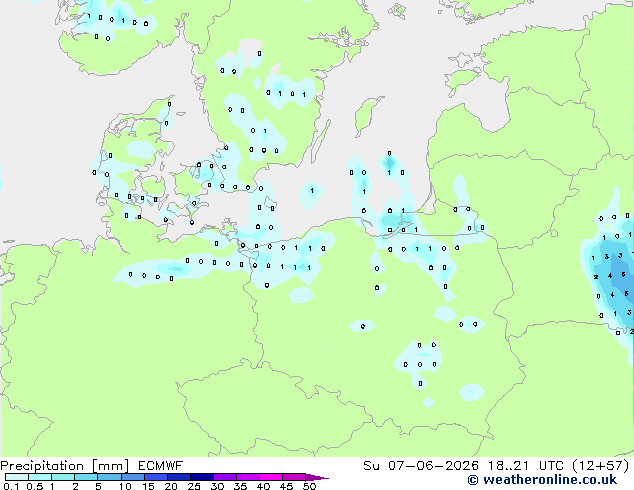Click the "10" legend scale label
Image resolution: width=634 pixels, height=490 pixels.
pos(125,486)
